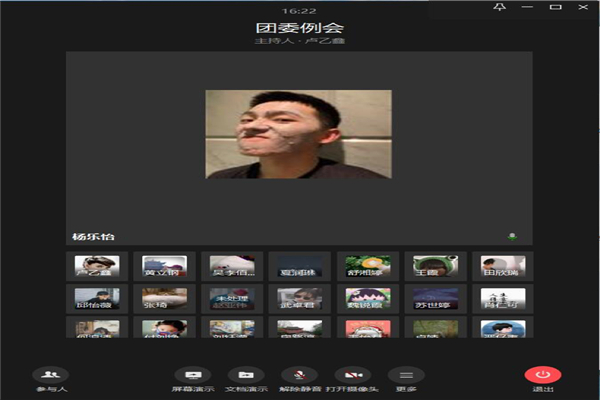Pin the window using the pin icon
This screenshot has height=400, width=600.
coord(501,8)
